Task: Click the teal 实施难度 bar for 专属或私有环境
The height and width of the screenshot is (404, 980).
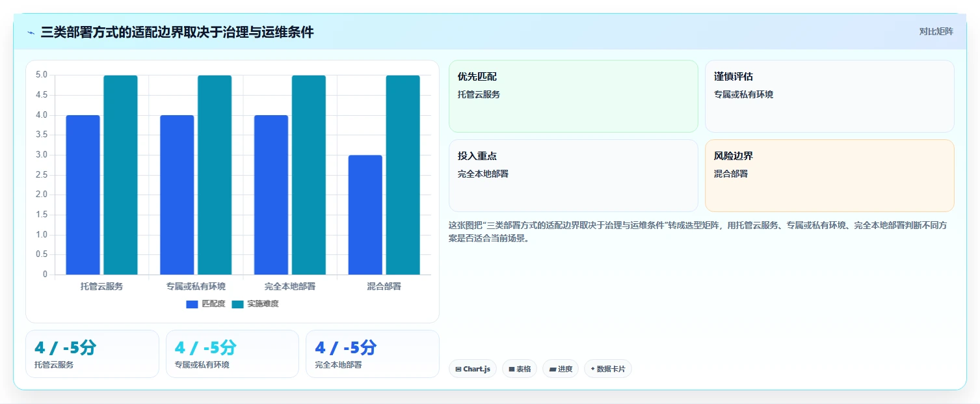Action: tap(215, 175)
